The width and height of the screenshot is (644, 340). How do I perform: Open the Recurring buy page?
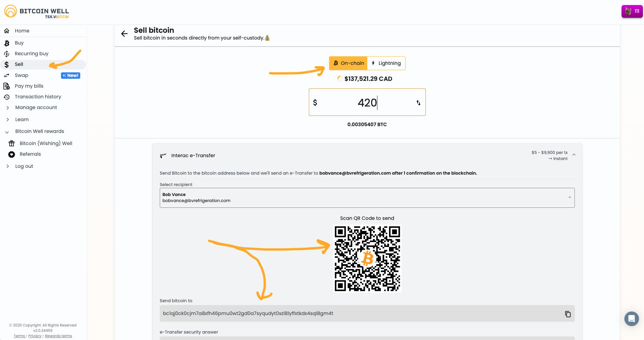[x=31, y=54]
